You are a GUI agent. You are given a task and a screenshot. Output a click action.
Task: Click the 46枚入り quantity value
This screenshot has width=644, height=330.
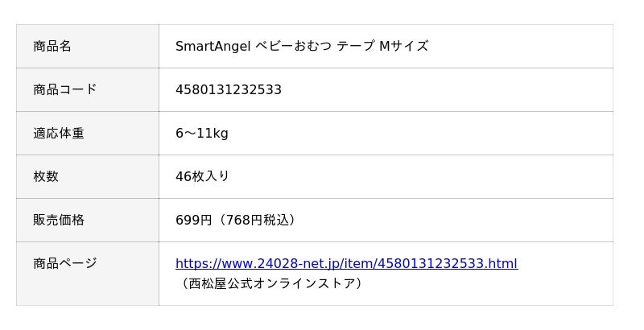tap(203, 176)
